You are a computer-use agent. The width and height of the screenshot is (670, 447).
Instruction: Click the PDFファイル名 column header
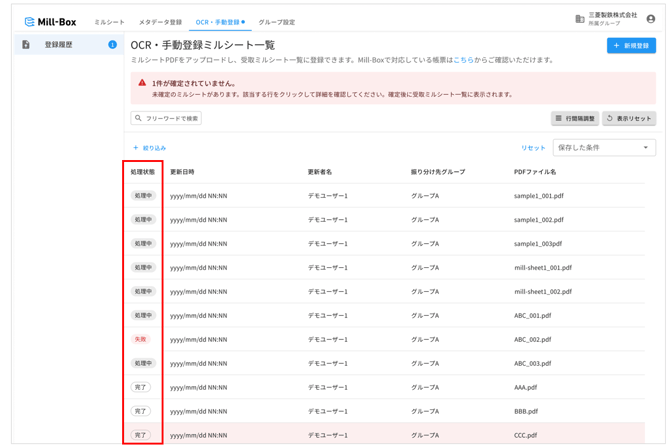(x=535, y=172)
